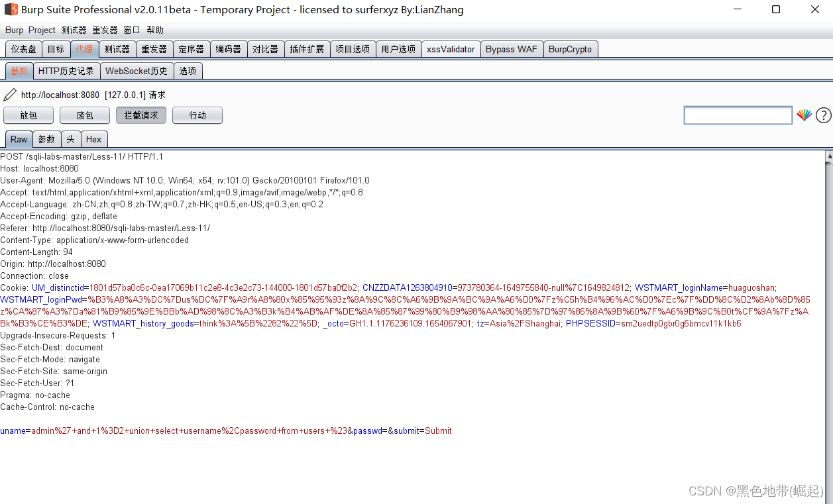Switch to the BurpCrypto tab
The image size is (833, 504).
(571, 49)
